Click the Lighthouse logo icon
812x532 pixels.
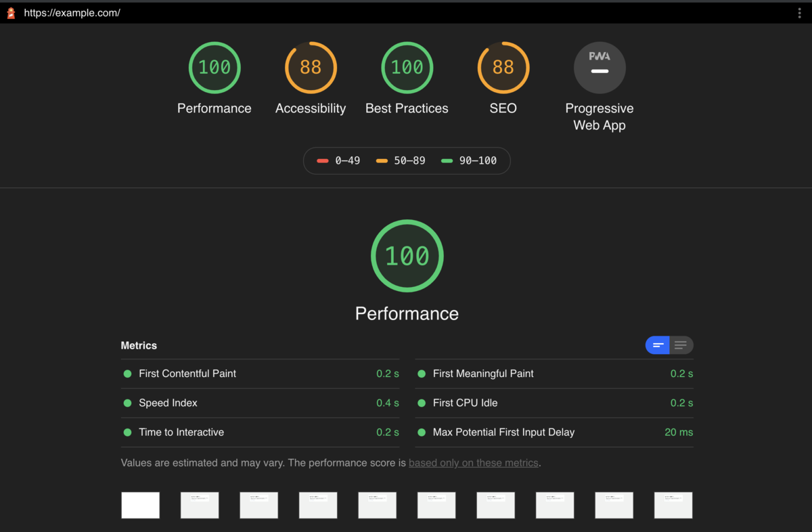click(x=10, y=13)
